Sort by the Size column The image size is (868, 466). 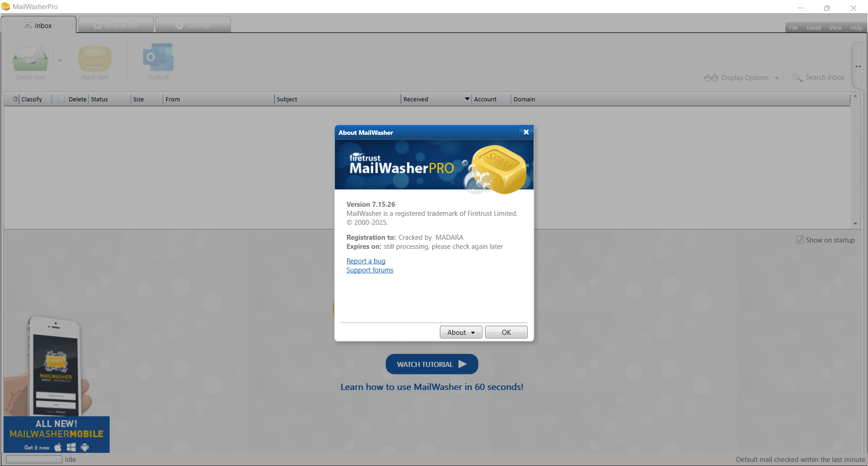coord(138,99)
